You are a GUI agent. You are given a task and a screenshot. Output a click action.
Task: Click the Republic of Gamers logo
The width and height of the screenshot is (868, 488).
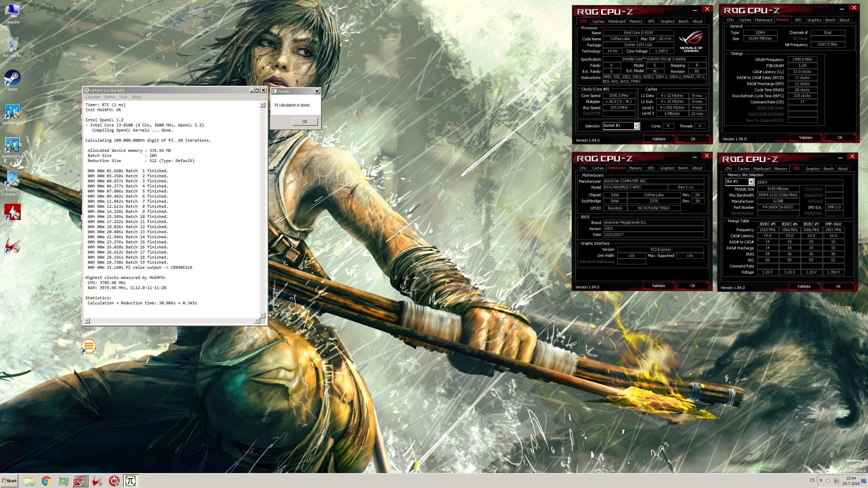pos(691,41)
